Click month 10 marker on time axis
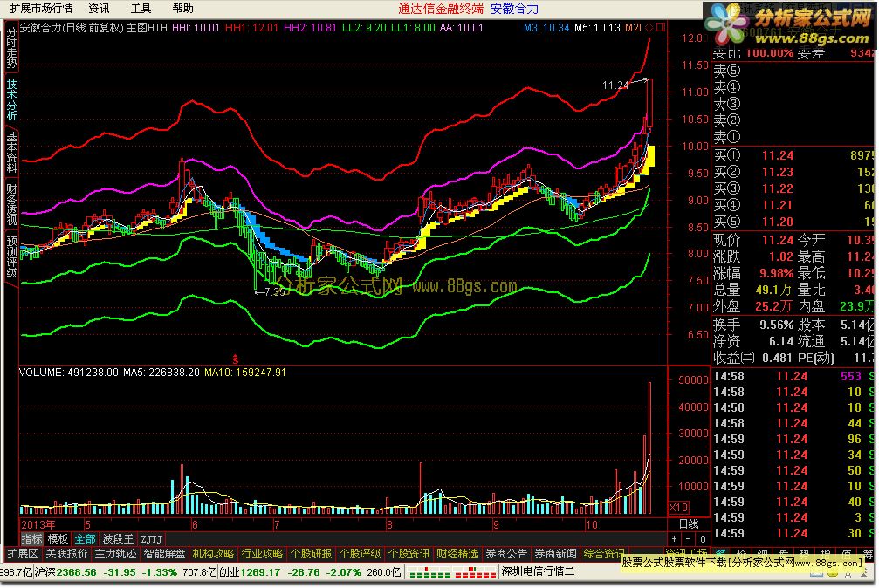The image size is (879, 588). click(592, 524)
